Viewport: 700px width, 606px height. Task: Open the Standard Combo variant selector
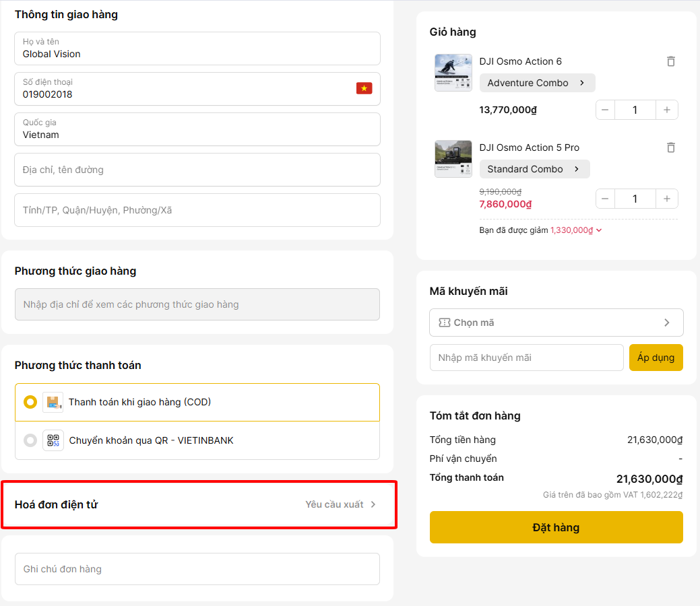(534, 169)
